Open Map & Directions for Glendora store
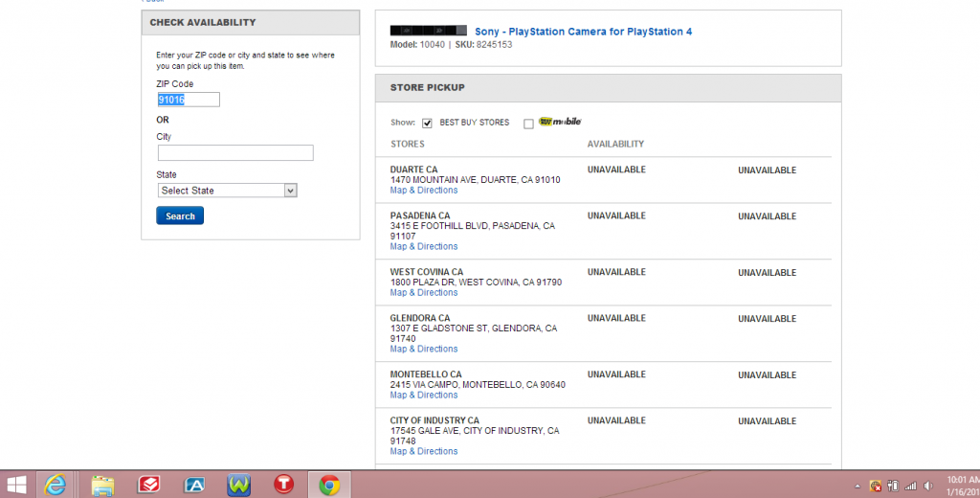The width and height of the screenshot is (980, 498). click(424, 350)
